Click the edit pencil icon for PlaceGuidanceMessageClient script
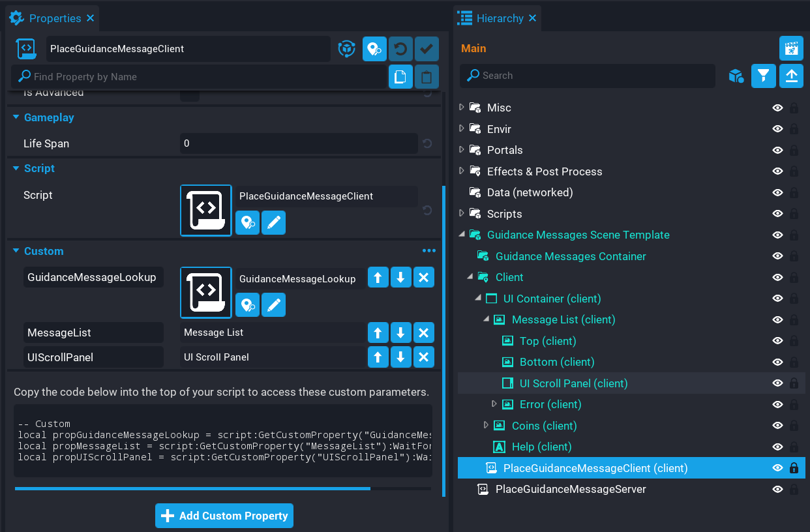Image resolution: width=810 pixels, height=532 pixels. pos(273,223)
